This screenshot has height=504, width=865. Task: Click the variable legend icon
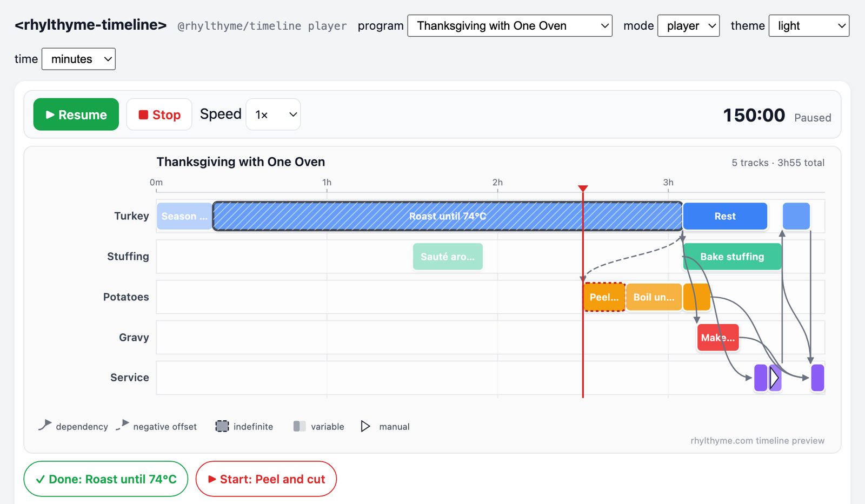[x=300, y=426]
